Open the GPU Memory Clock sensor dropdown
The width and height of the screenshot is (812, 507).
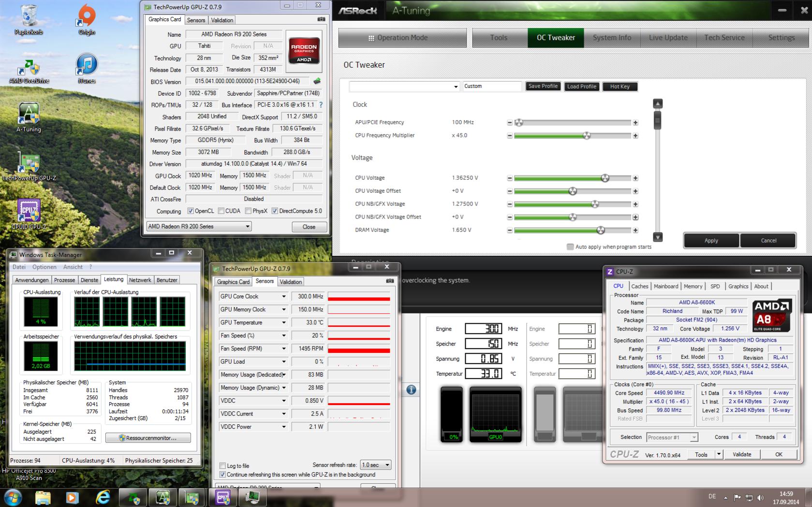[284, 309]
